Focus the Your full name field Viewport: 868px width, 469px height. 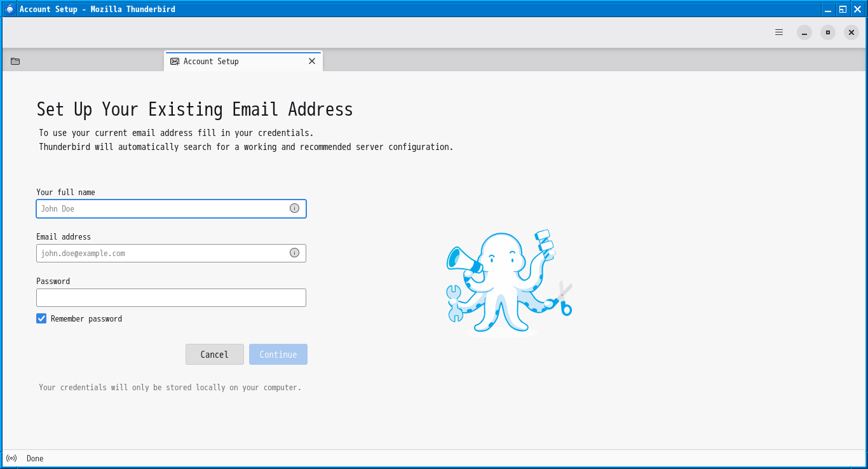click(x=171, y=208)
